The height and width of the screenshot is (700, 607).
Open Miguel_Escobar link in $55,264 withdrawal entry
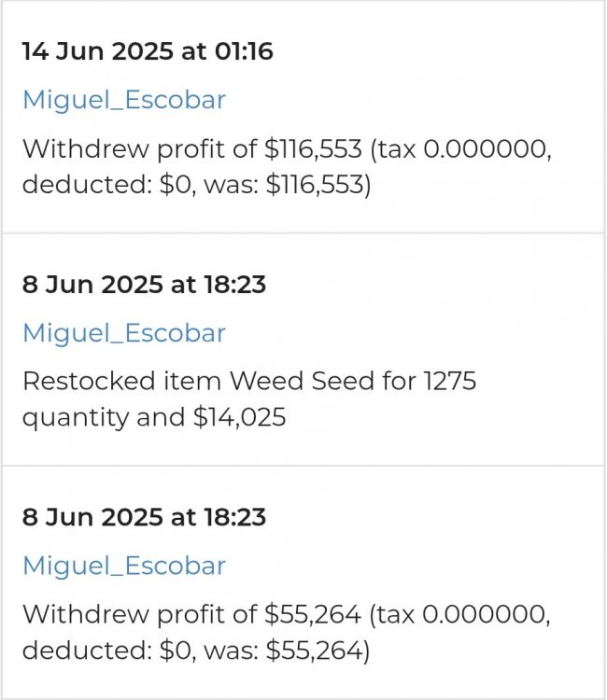point(124,566)
